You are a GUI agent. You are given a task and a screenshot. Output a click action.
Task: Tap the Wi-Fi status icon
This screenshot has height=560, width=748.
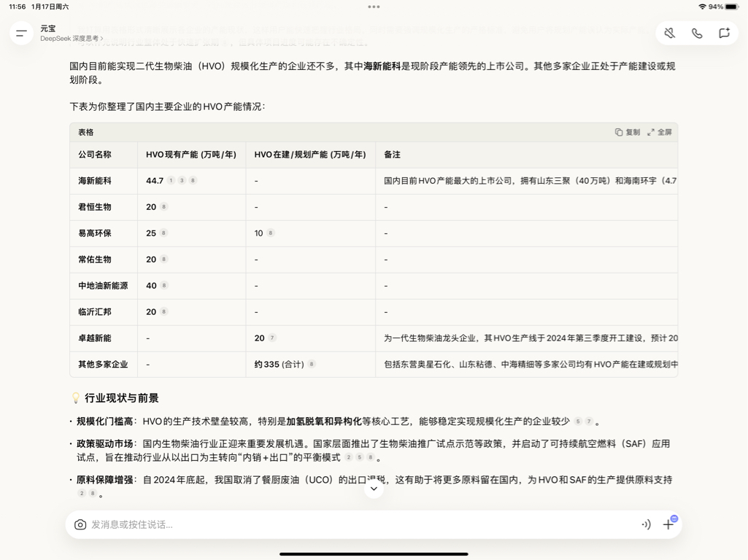(x=702, y=7)
